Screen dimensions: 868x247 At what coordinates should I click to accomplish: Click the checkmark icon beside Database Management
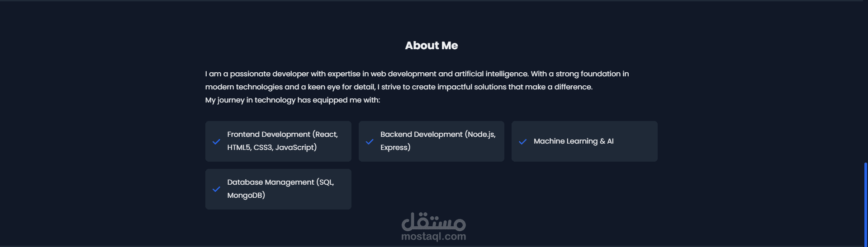tap(216, 189)
